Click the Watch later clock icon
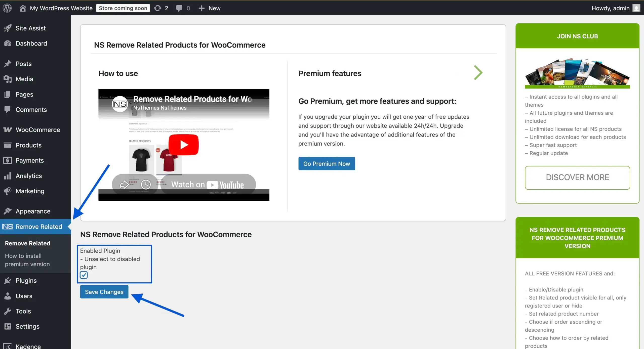Viewport: 644px width, 349px height. 146,184
